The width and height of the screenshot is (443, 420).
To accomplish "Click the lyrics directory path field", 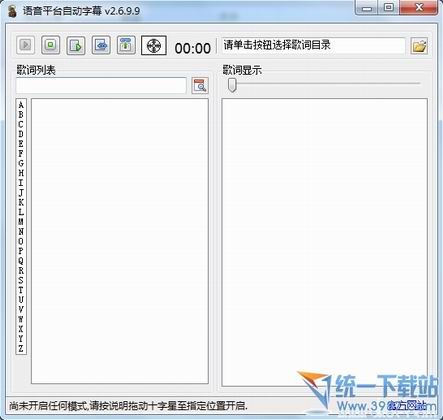I will coord(313,45).
